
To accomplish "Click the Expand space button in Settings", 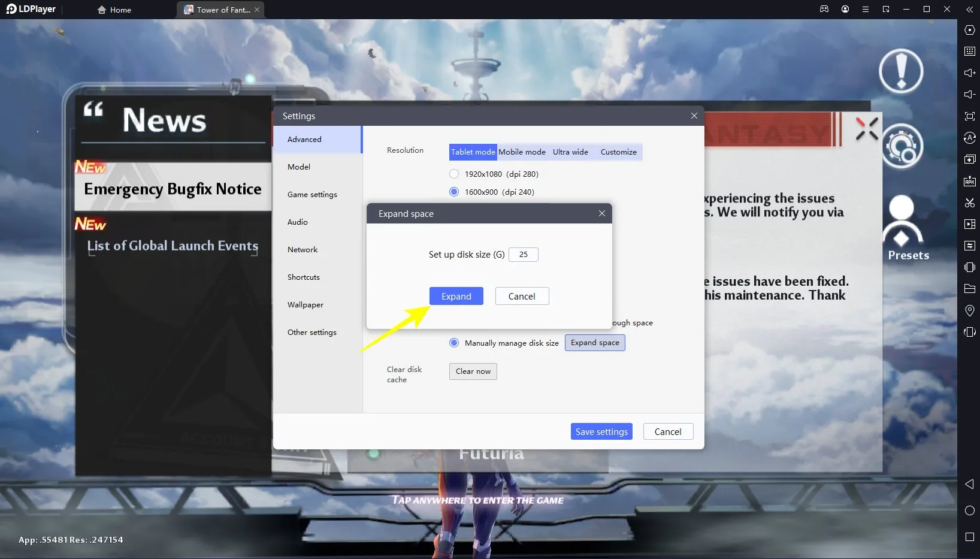I will [x=595, y=343].
